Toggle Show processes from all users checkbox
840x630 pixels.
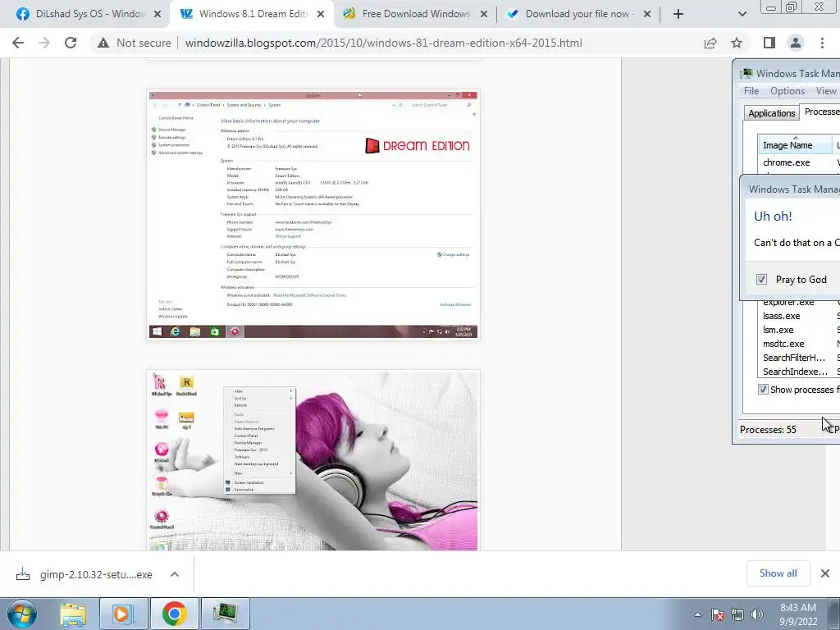coord(763,390)
